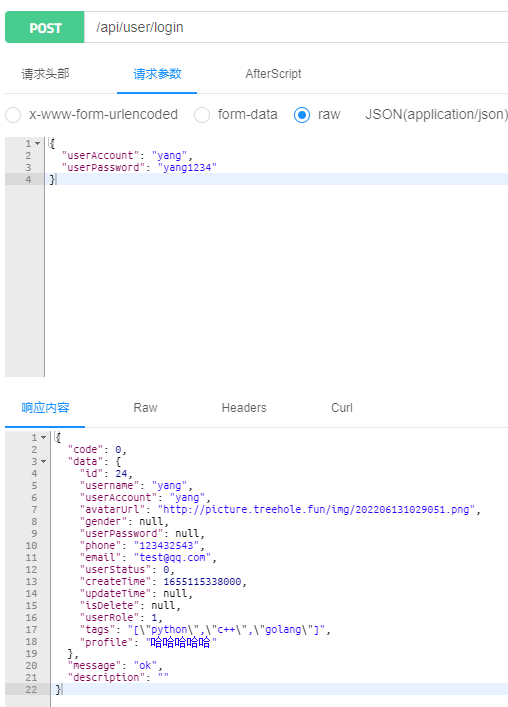This screenshot has height=707, width=508.
Task: Collapse the "data" object fold arrow
Action: click(x=44, y=461)
